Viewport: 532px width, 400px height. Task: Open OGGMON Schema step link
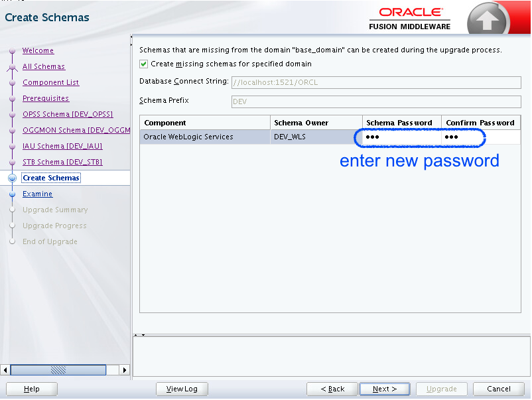click(x=76, y=130)
